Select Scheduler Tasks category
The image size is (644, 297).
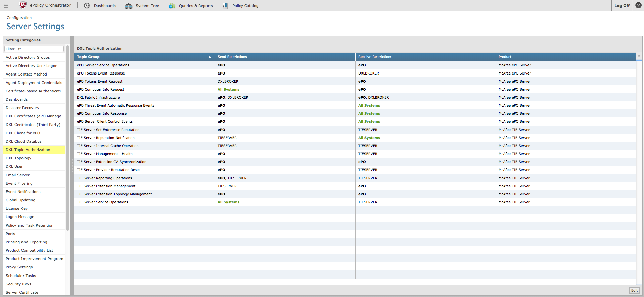pyautogui.click(x=34, y=276)
